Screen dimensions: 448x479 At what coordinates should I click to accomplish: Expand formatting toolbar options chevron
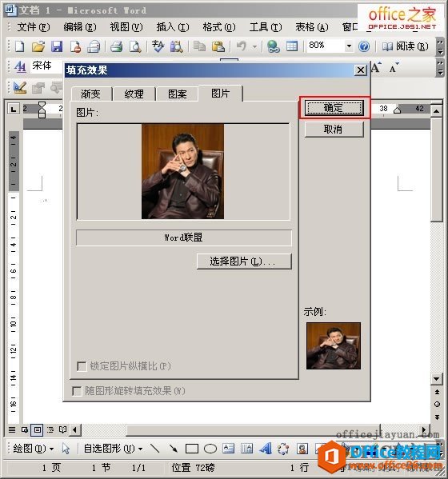[440, 67]
